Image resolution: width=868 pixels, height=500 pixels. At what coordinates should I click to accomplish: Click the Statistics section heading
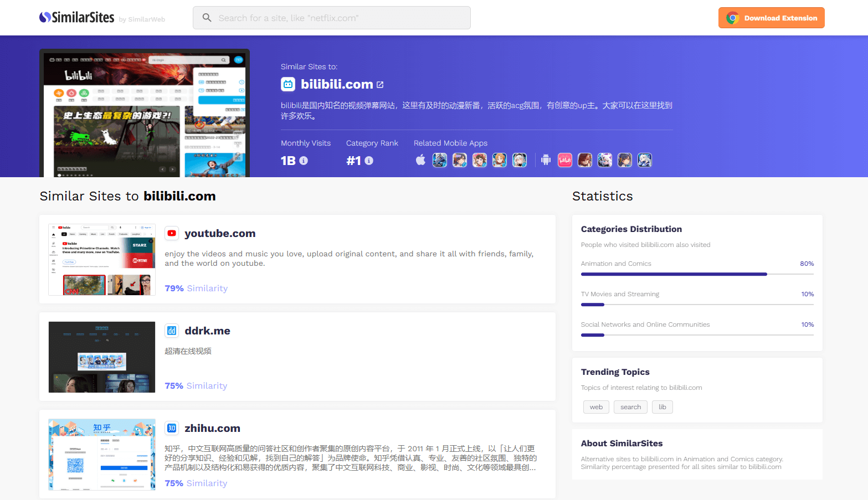pyautogui.click(x=603, y=196)
